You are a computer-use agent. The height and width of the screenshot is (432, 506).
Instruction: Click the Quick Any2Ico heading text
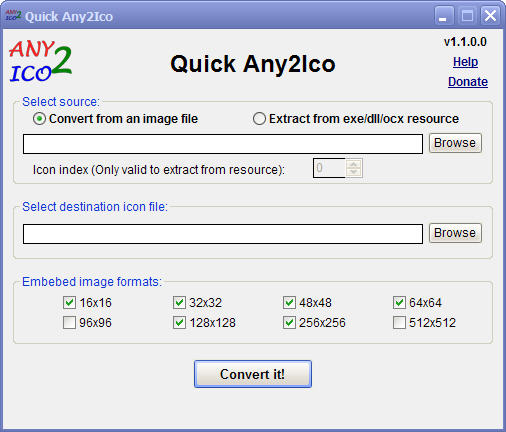click(253, 64)
